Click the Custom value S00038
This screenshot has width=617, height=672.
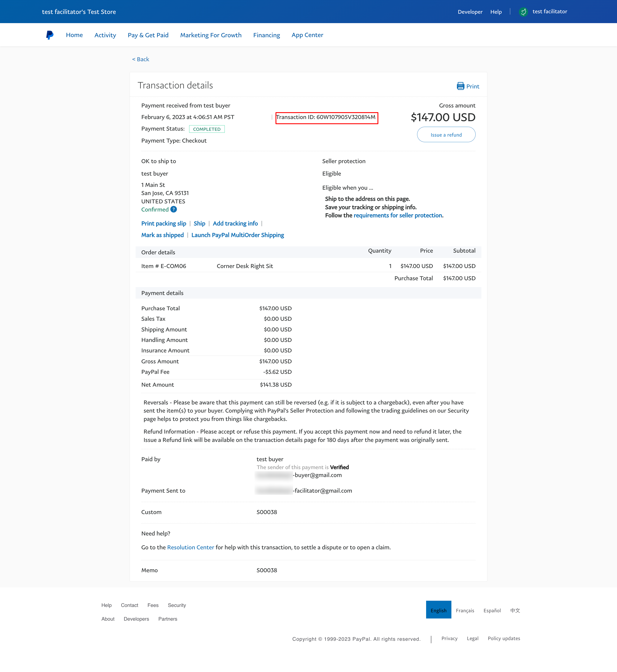click(267, 512)
